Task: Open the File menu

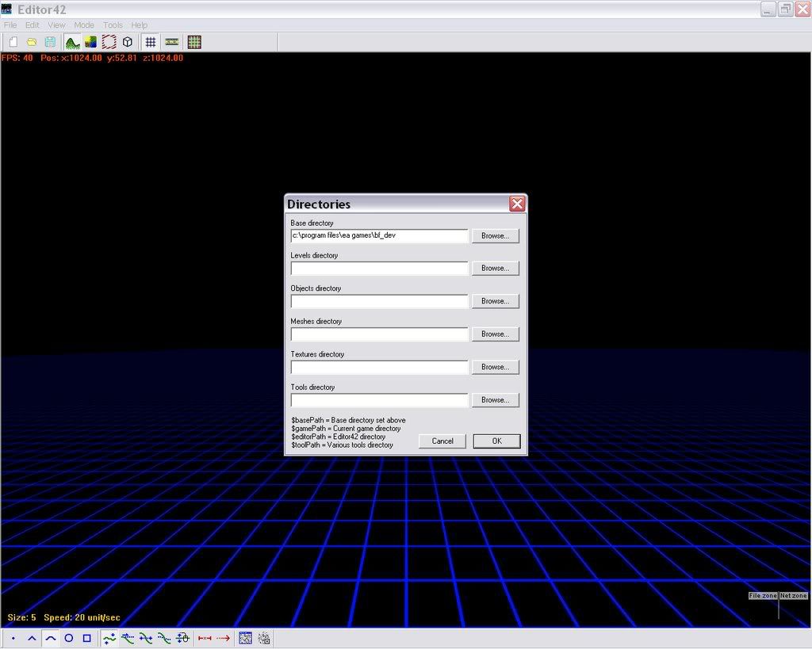Action: point(10,25)
